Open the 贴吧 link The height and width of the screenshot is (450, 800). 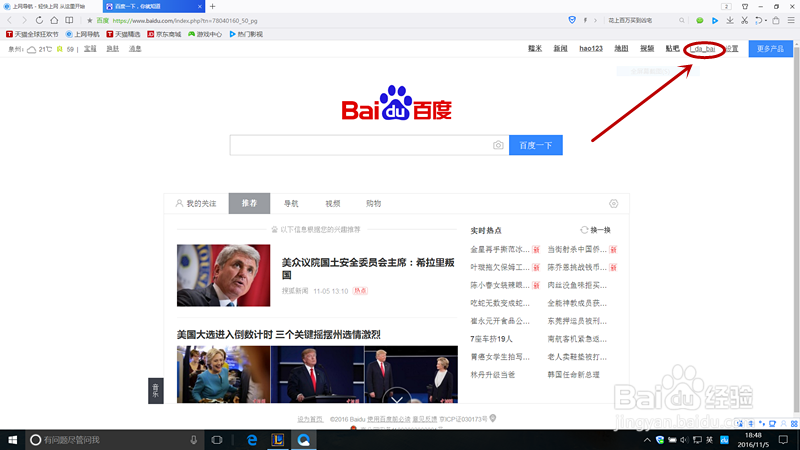pos(672,48)
